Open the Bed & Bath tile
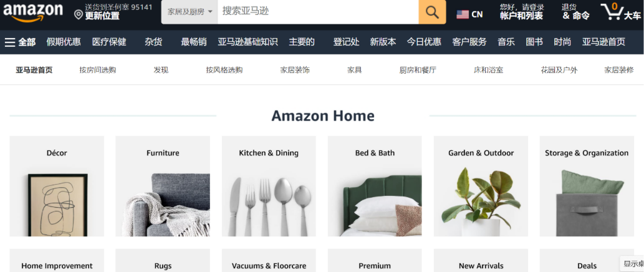644x272 pixels. coord(375,186)
